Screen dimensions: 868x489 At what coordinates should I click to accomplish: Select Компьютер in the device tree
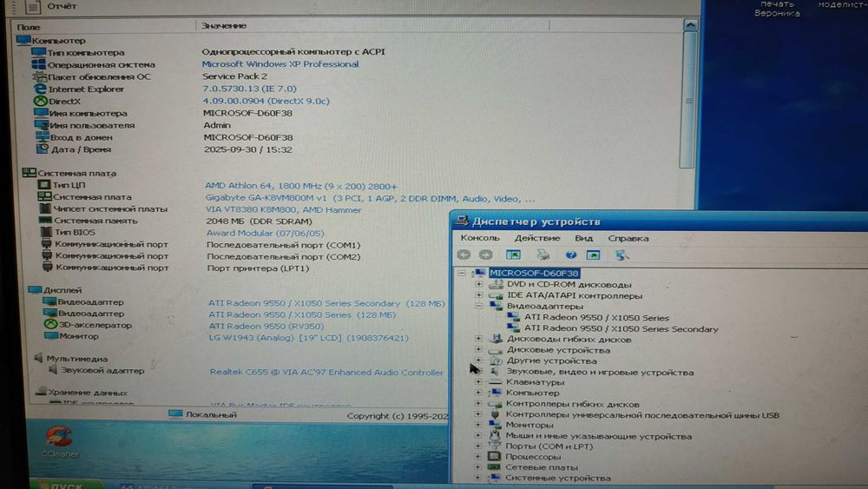(x=532, y=393)
